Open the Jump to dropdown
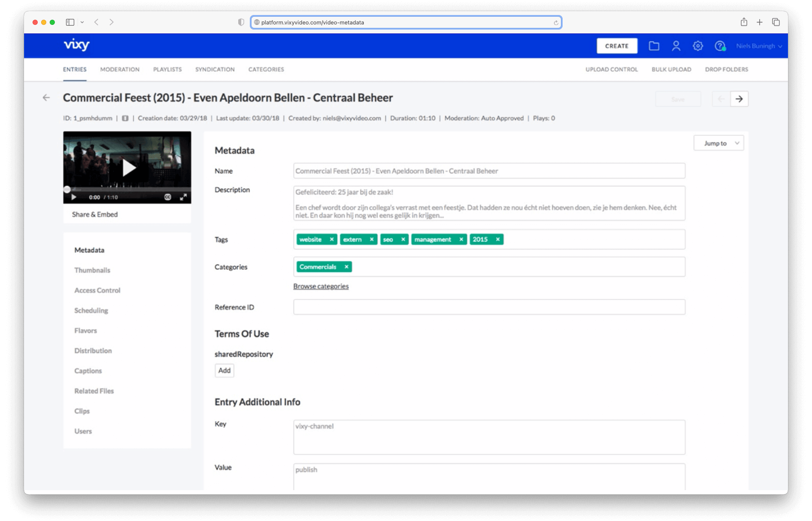Image resolution: width=812 pixels, height=521 pixels. [719, 143]
